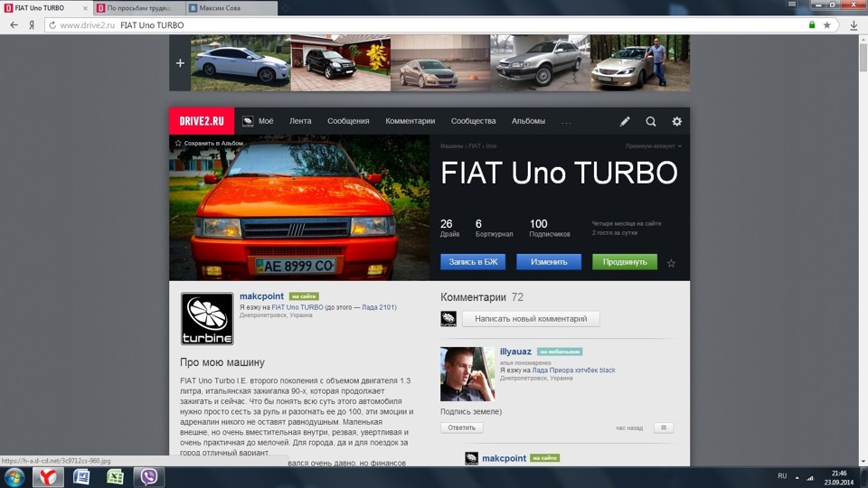
Task: Open Yandex home button in address bar
Action: [x=32, y=25]
